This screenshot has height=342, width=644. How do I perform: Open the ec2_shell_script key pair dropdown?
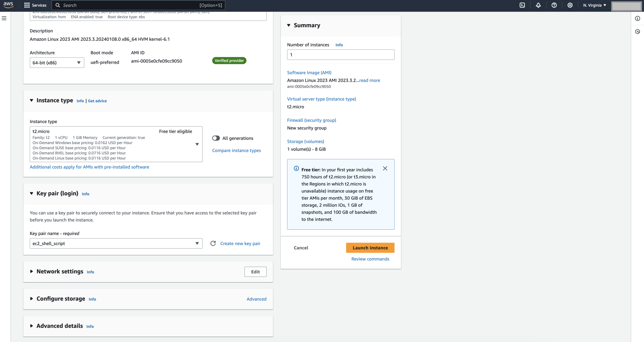[x=116, y=243]
